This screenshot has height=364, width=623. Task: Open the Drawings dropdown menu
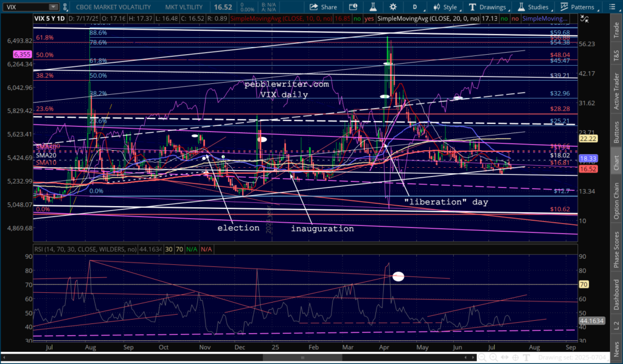point(487,7)
